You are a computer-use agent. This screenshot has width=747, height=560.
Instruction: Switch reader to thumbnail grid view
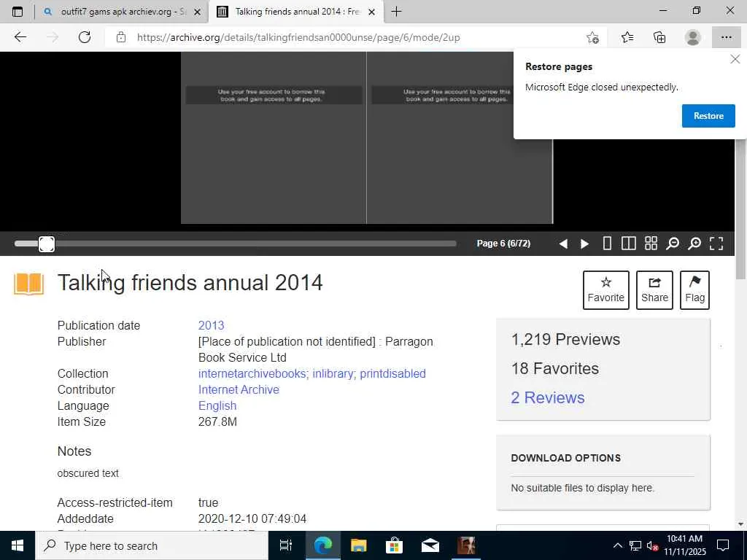651,244
